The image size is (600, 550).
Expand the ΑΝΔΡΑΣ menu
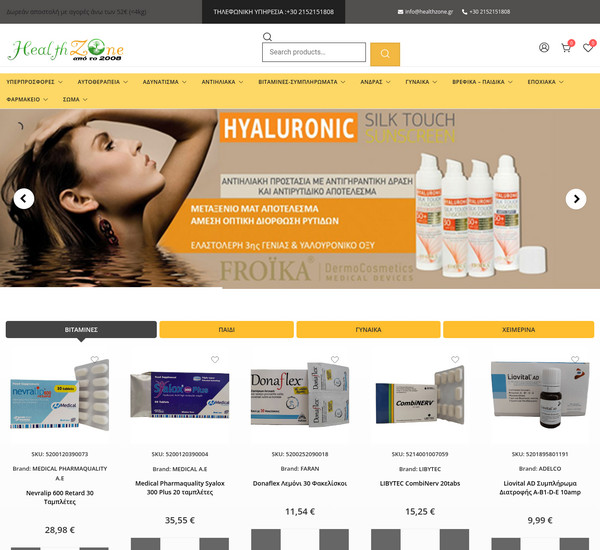(x=375, y=82)
